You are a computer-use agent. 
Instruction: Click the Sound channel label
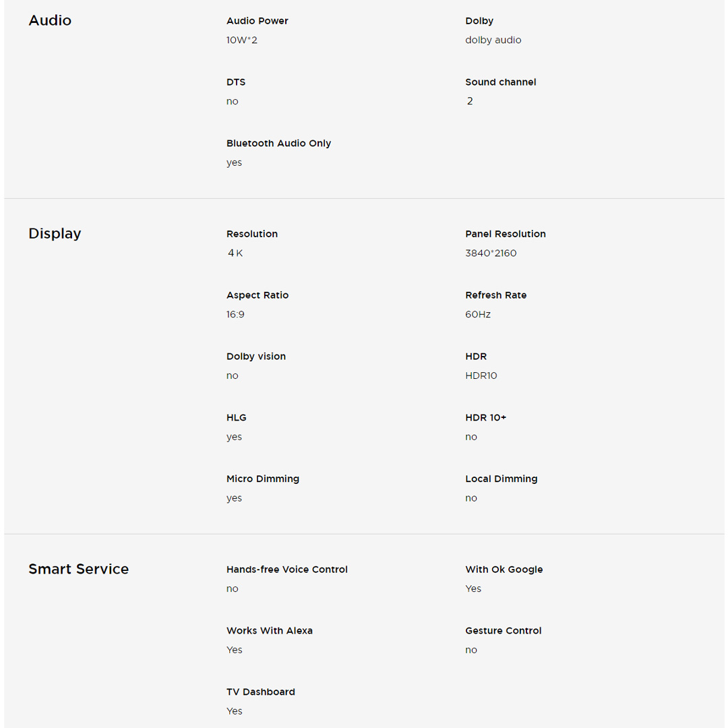(x=500, y=82)
